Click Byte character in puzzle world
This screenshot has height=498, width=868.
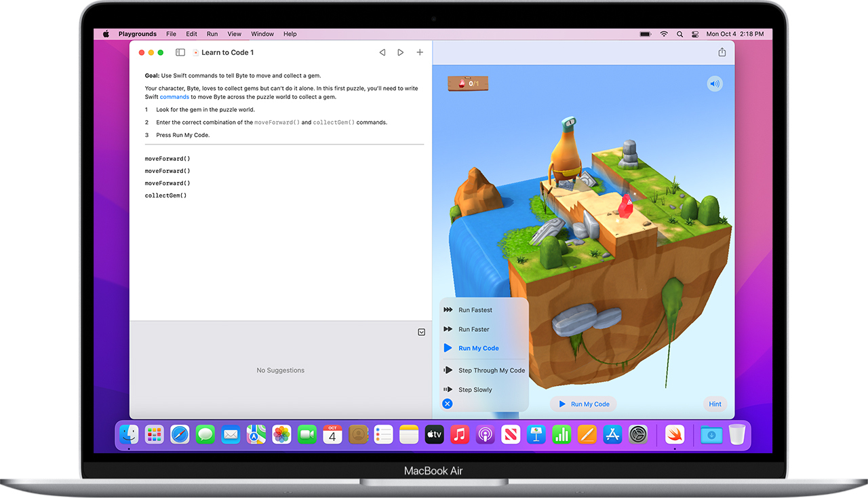(566, 153)
